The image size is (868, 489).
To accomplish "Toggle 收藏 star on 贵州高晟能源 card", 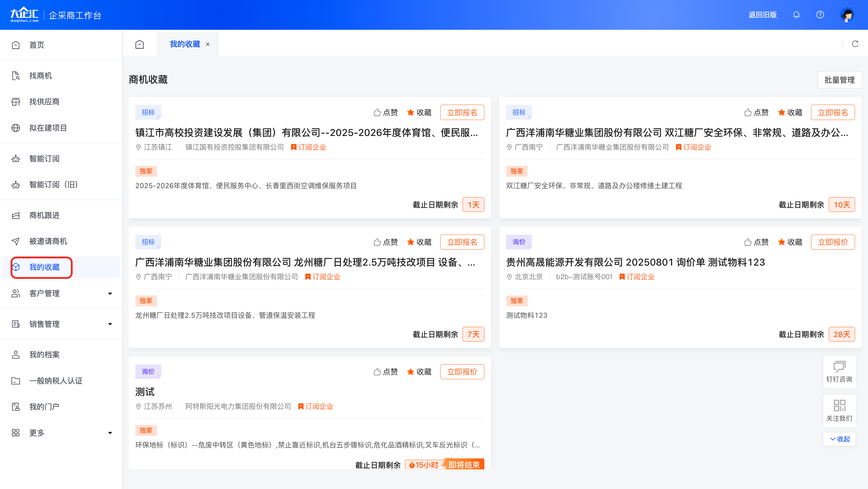I will click(790, 242).
